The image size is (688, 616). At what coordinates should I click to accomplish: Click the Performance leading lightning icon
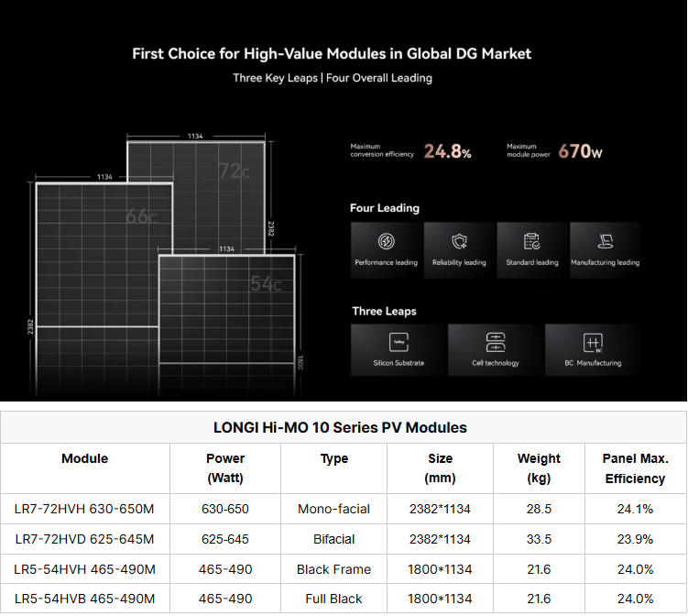[386, 241]
